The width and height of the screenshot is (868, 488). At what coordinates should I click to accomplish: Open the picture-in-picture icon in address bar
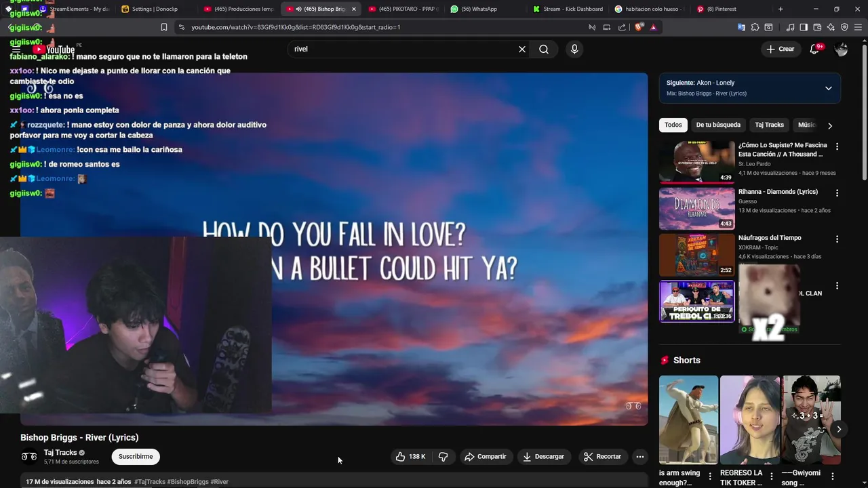coord(607,27)
